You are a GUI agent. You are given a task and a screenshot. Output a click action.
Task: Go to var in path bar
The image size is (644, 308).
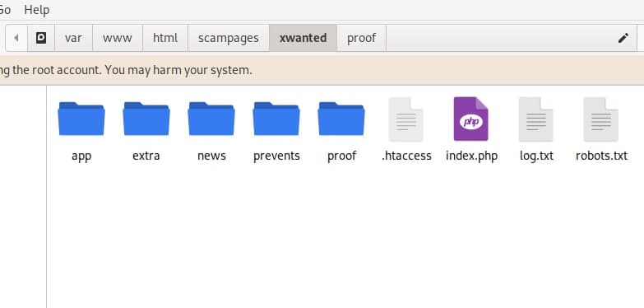tap(73, 38)
